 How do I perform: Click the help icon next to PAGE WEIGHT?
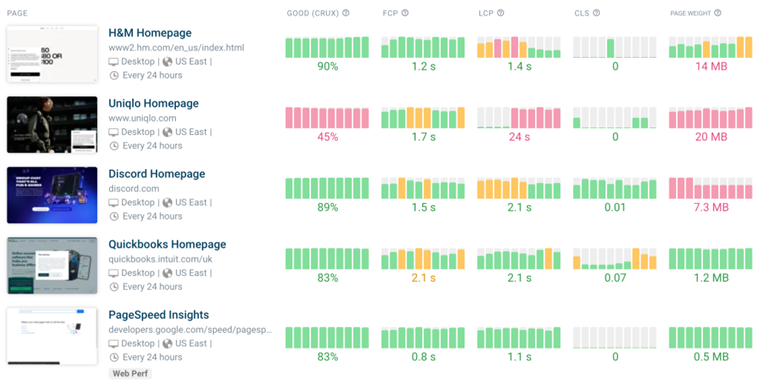(718, 13)
